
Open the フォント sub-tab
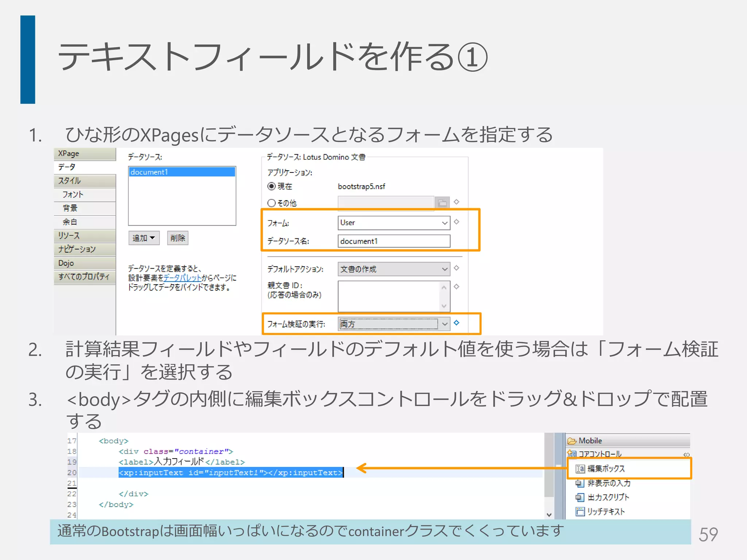click(x=85, y=195)
